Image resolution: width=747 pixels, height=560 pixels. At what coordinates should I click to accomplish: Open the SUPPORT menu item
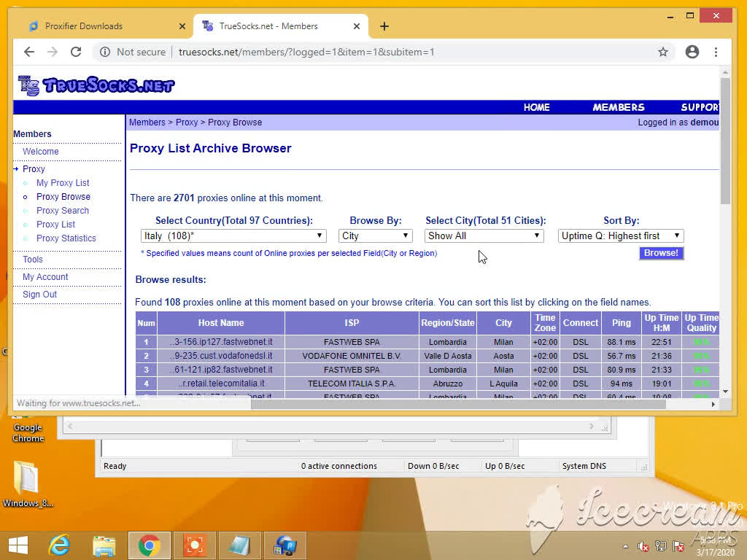700,108
